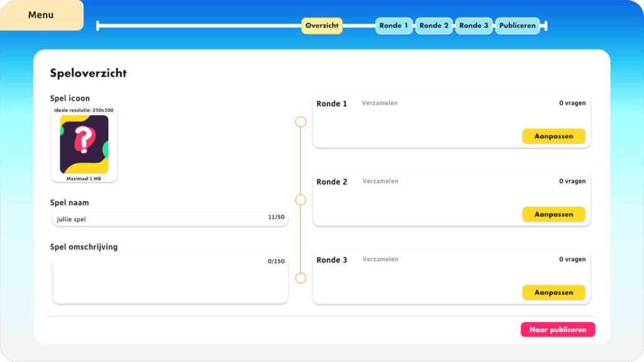The height and width of the screenshot is (362, 644).
Task: Jump to the Publiceren step tab
Action: [x=518, y=26]
